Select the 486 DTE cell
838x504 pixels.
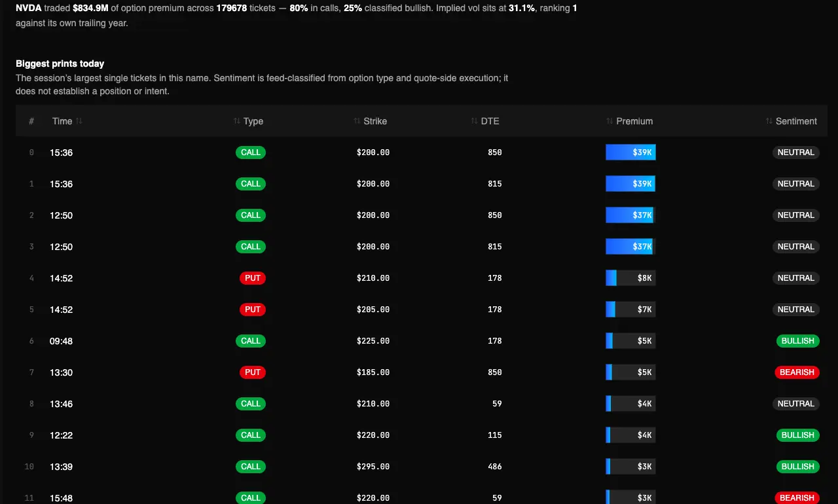[495, 467]
